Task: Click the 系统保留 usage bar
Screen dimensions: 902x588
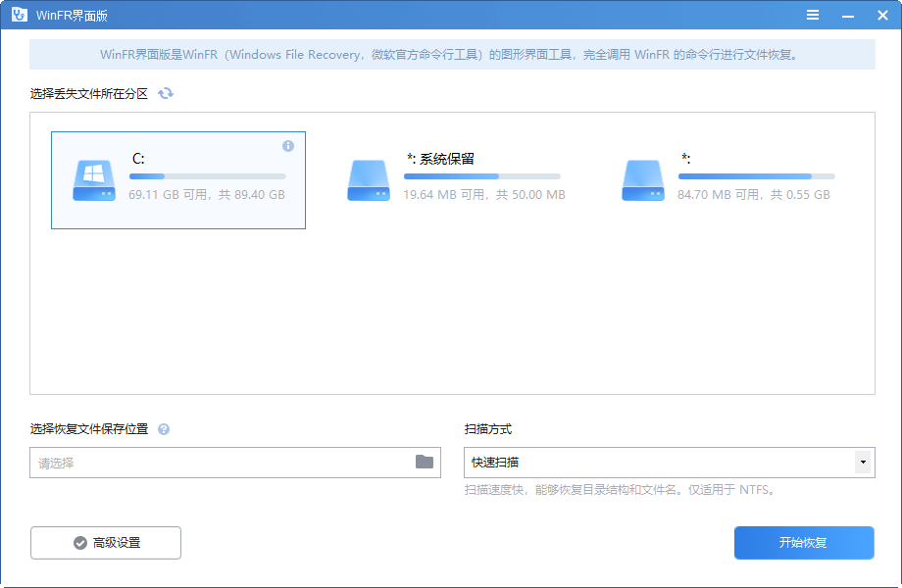Action: [482, 176]
